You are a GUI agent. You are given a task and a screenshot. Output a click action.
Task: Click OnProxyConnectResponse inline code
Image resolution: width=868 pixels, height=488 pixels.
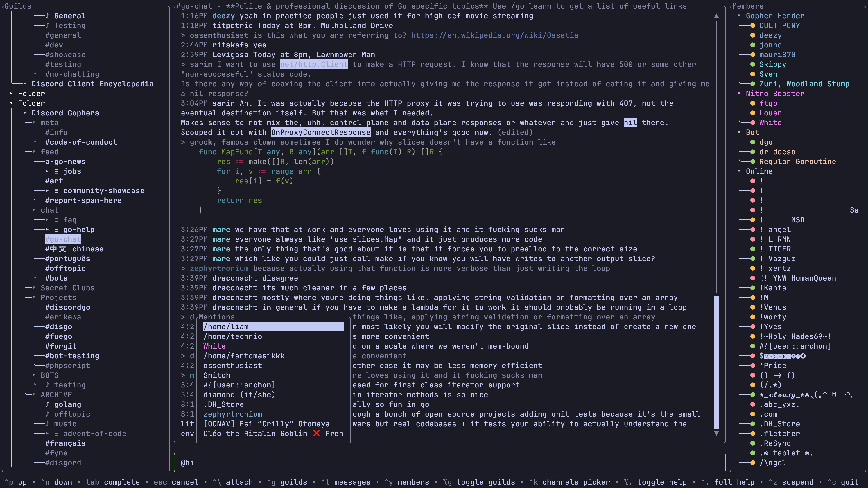pyautogui.click(x=321, y=133)
